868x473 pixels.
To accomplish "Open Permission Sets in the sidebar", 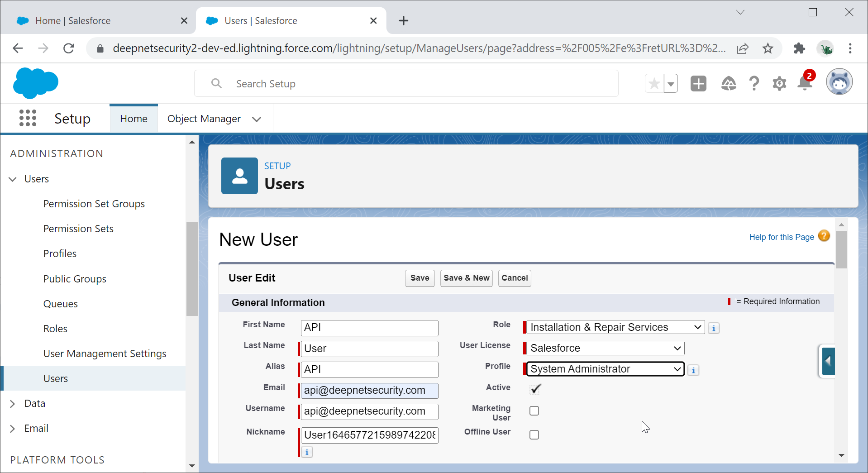I will [x=78, y=229].
